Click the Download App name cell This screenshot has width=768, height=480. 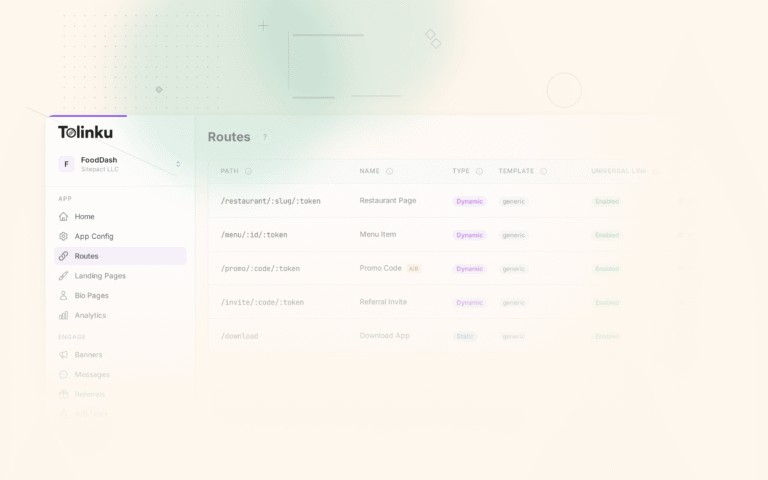tap(384, 336)
